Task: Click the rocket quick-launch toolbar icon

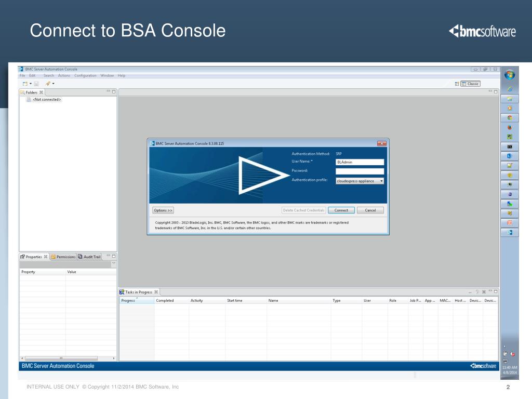Action: pyautogui.click(x=48, y=84)
